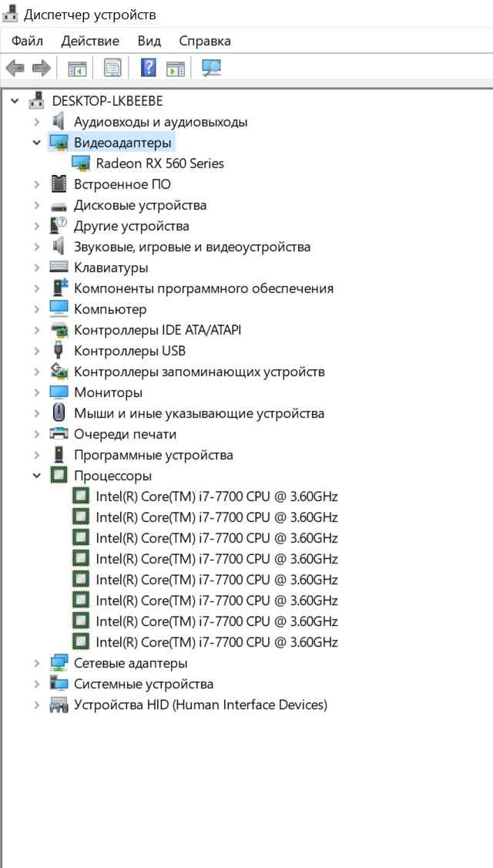The image size is (493, 868).
Task: Collapse the Видеоадаптеры category
Action: pos(36,143)
